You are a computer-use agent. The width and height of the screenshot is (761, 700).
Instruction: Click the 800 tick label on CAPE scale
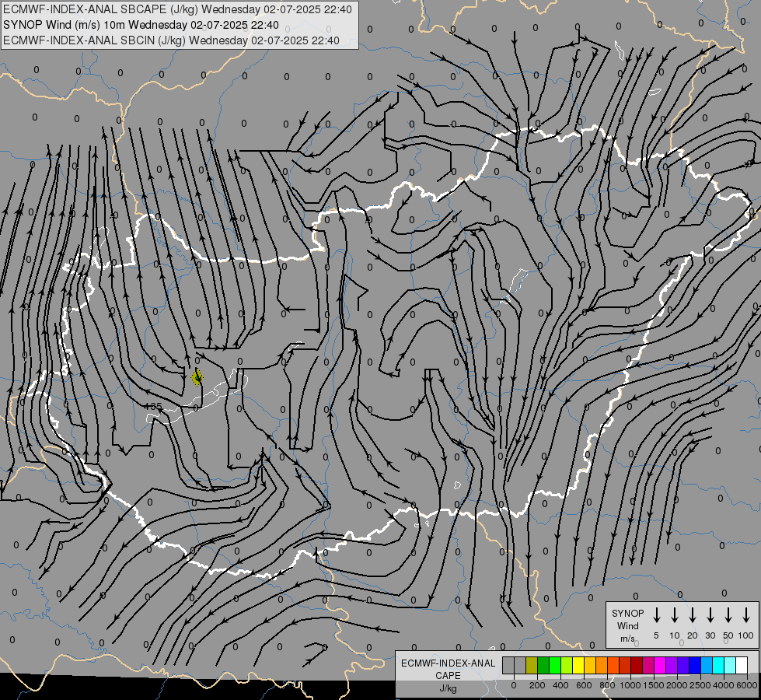pyautogui.click(x=607, y=685)
